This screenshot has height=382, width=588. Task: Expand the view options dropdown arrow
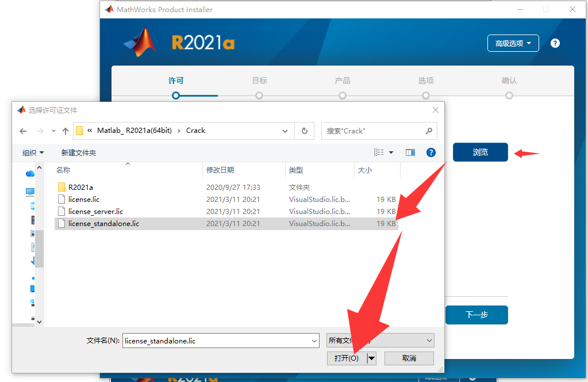click(391, 152)
